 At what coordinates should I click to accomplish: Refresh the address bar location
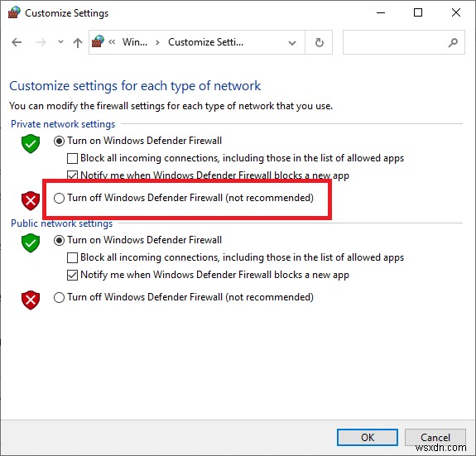319,42
